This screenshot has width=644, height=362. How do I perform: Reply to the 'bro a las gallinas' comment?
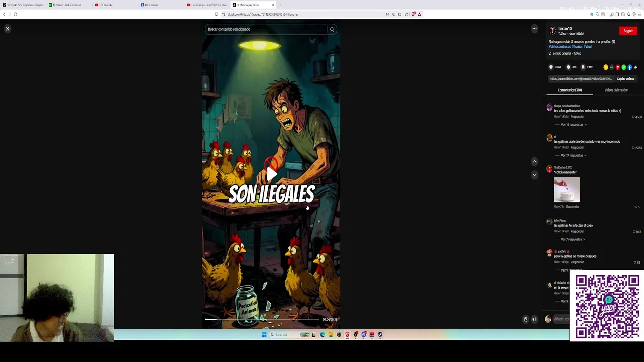[577, 117]
